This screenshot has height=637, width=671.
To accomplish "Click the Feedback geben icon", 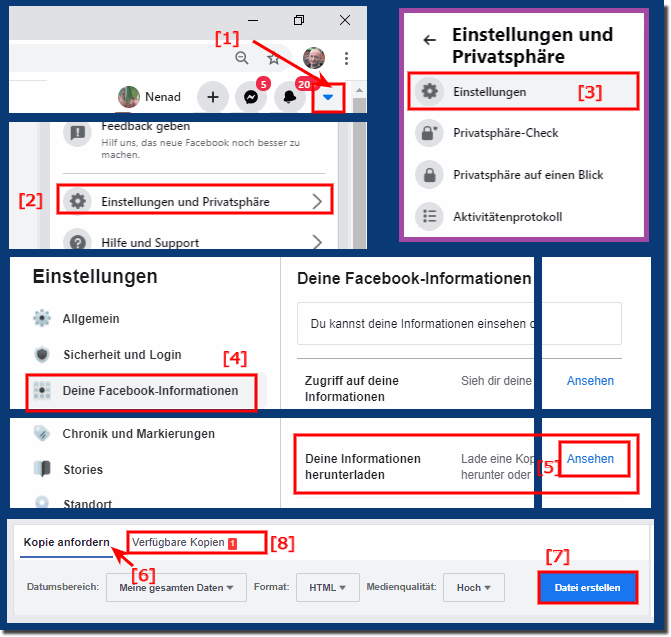I will click(77, 133).
